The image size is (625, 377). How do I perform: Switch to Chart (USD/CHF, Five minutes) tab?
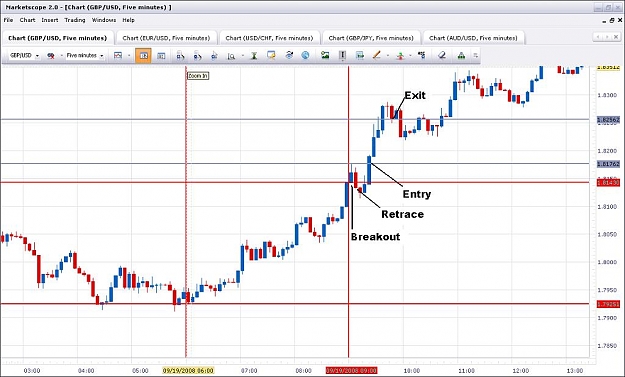(269, 38)
